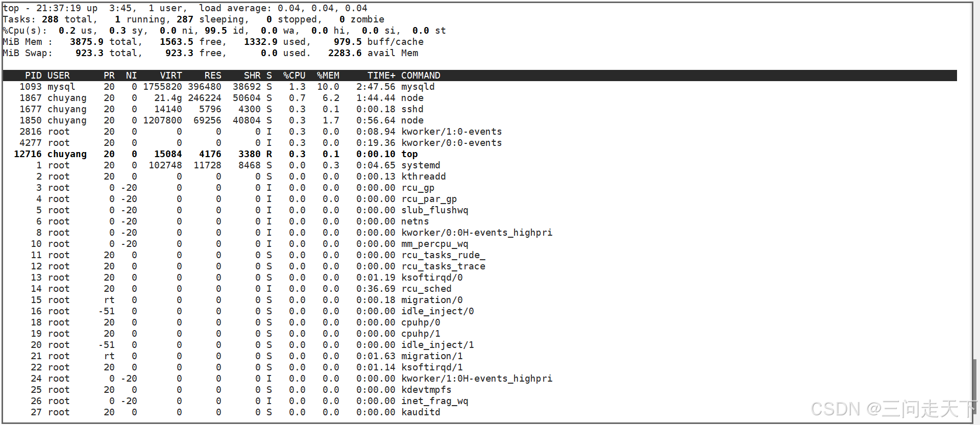Screen dimensions: 980x425
Task: Click the 21:37:19 clock in header
Action: point(59,8)
